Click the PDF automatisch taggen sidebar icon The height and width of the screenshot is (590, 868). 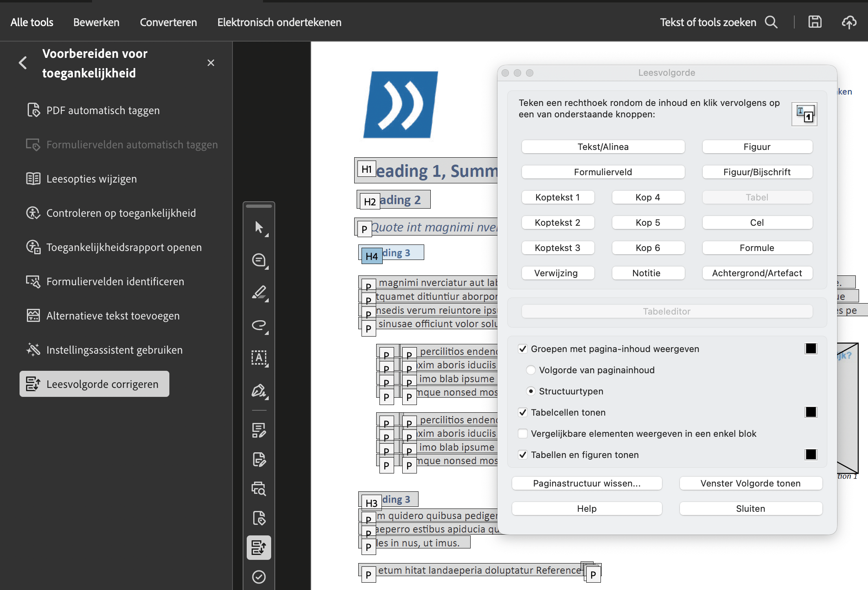34,110
